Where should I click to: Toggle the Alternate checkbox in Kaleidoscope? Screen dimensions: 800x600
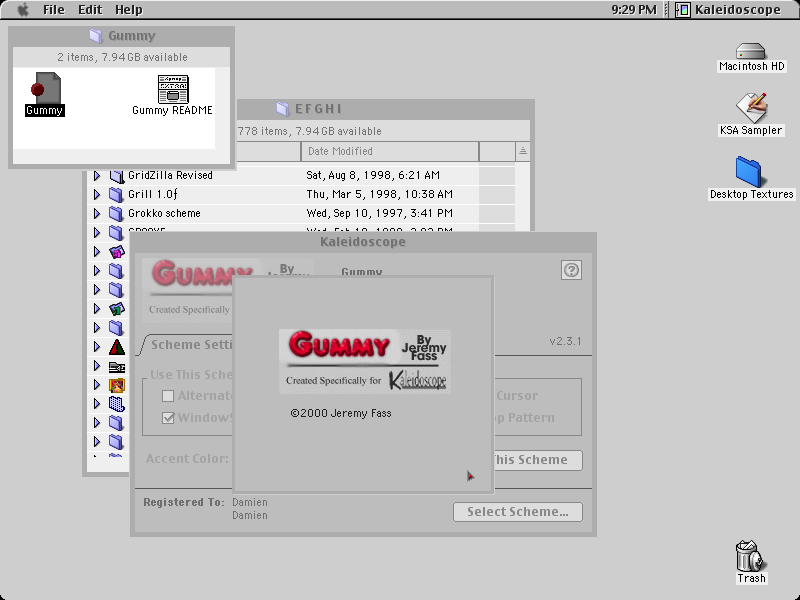[x=168, y=396]
